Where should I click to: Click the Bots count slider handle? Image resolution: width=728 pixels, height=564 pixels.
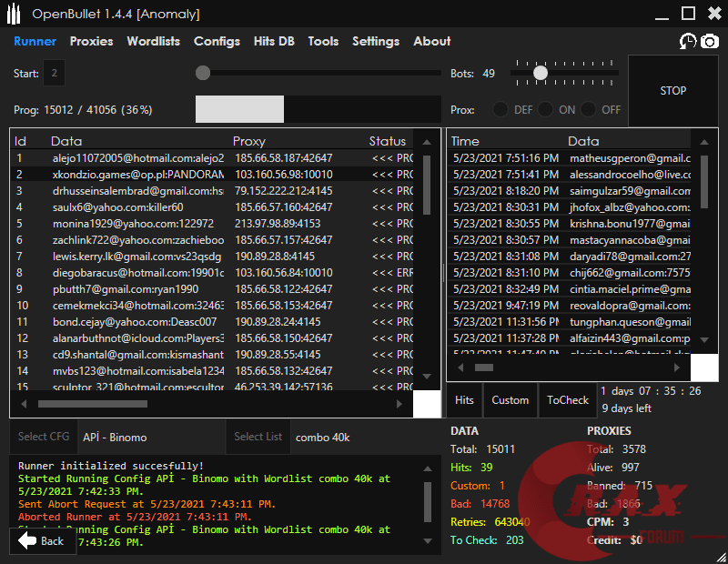point(541,73)
